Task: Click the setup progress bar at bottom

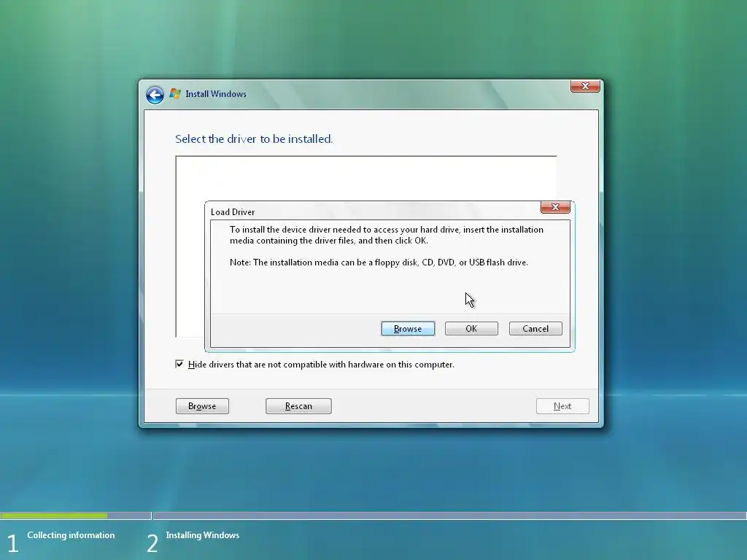Action: (373, 516)
